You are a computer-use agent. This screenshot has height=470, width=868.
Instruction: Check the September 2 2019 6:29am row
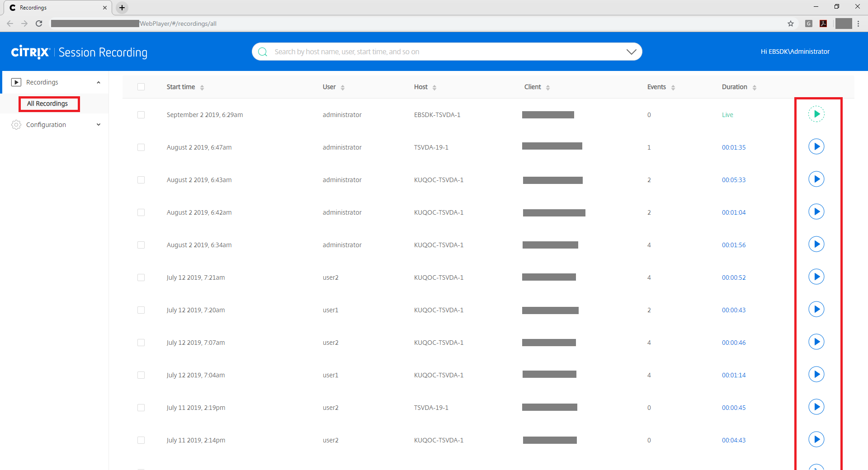click(x=141, y=115)
